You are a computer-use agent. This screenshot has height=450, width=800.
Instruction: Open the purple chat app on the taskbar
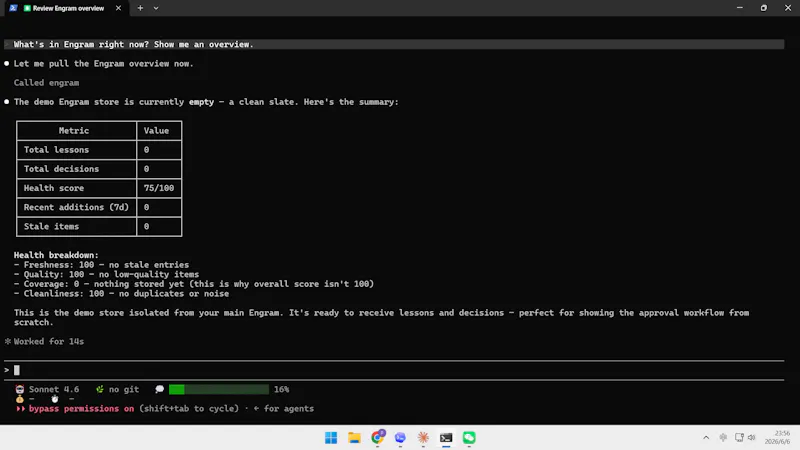pyautogui.click(x=400, y=438)
